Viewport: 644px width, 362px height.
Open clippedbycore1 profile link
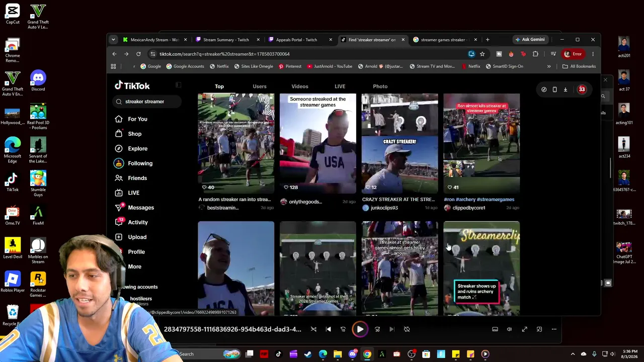[468, 208]
